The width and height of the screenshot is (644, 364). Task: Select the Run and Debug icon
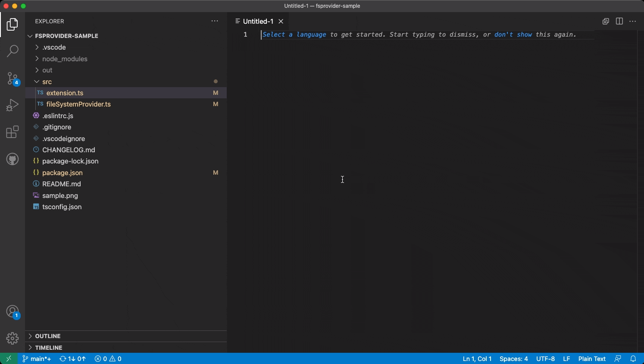(13, 105)
